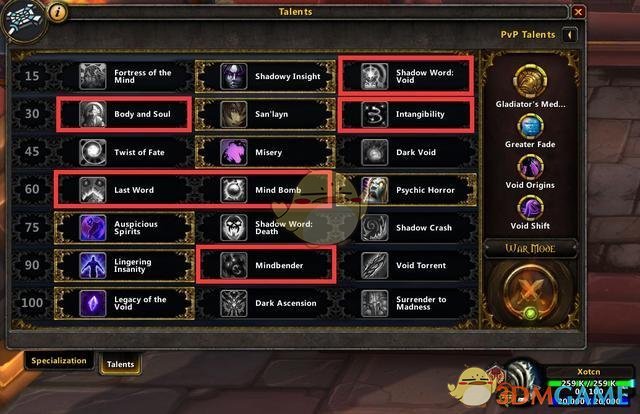Switch to the Talents tab
The image size is (640, 414).
coord(120,364)
